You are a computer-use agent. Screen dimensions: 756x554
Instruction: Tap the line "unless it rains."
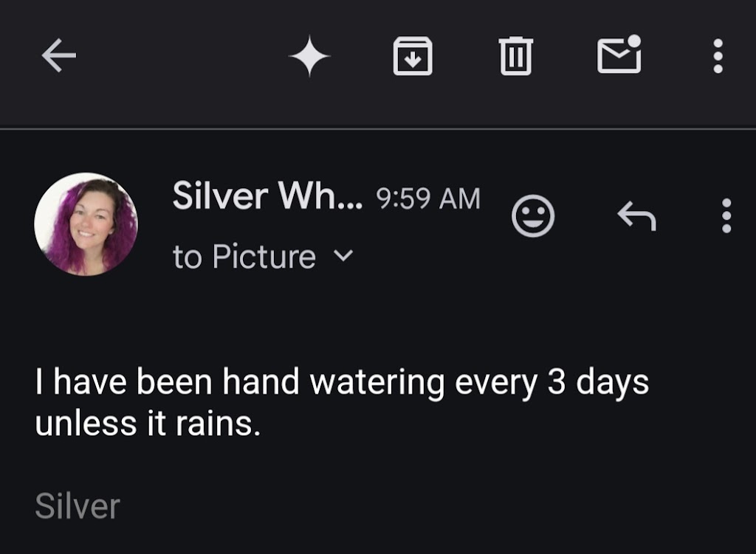148,424
